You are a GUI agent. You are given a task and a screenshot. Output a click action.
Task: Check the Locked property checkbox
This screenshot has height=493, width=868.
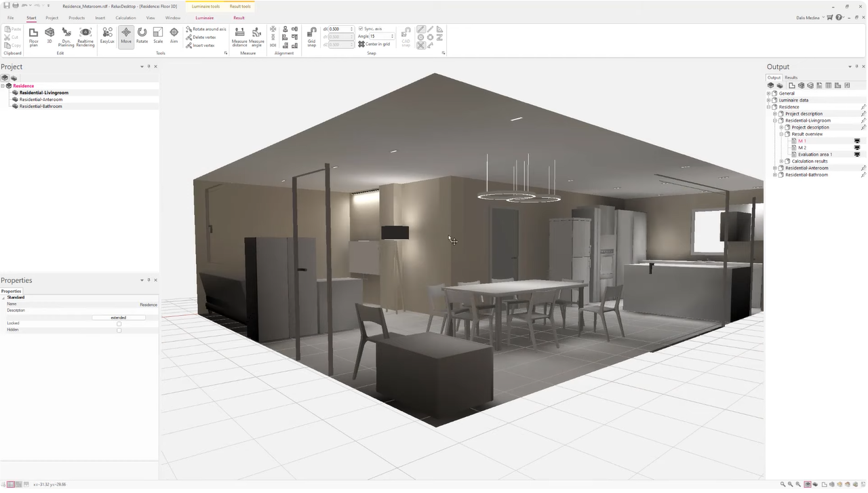pos(119,323)
